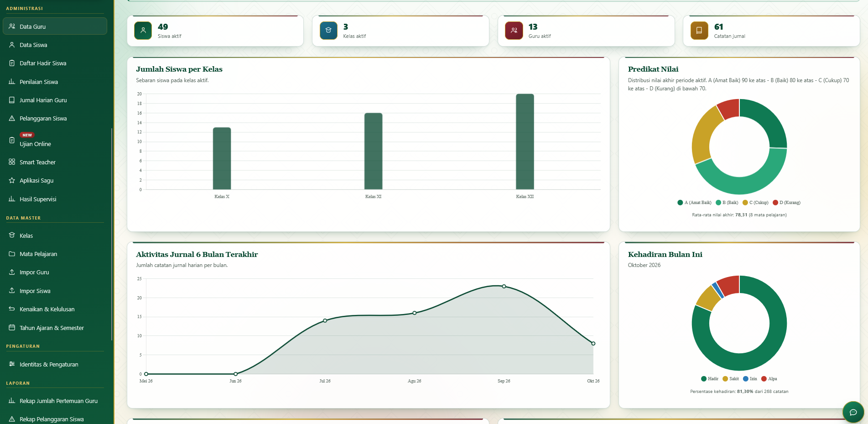868x424 pixels.
Task: Click the Impor Siswa upload icon
Action: click(x=12, y=291)
